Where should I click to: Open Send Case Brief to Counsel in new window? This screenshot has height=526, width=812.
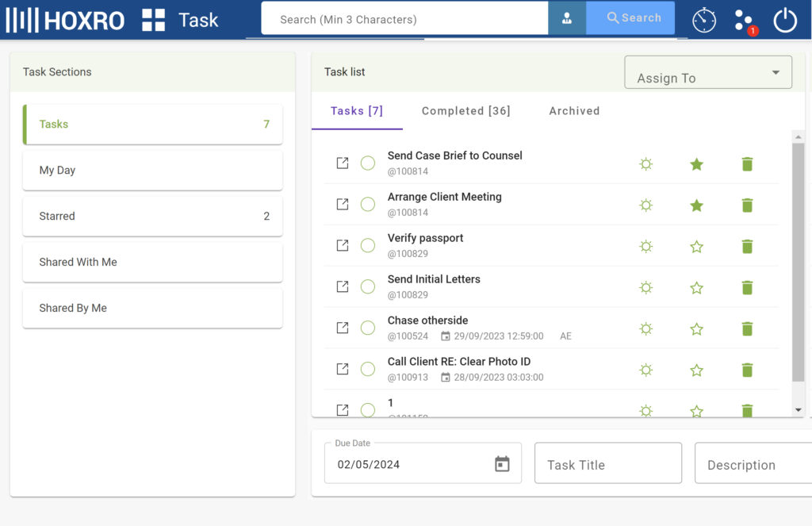343,163
